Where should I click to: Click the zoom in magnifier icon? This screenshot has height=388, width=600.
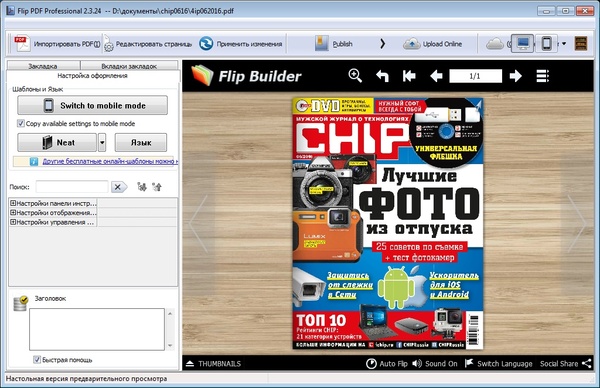click(x=355, y=76)
